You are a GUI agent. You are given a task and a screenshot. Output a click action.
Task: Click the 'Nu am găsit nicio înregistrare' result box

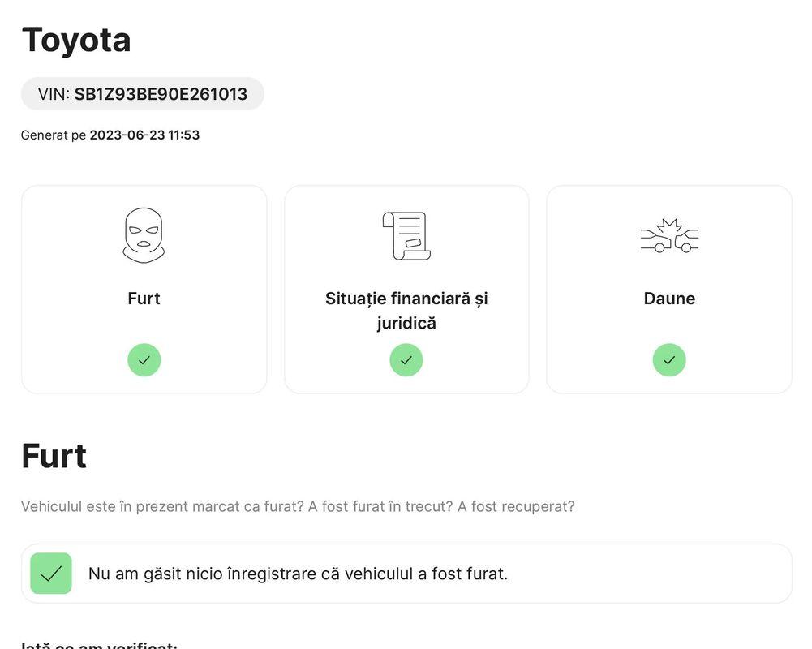[406, 574]
